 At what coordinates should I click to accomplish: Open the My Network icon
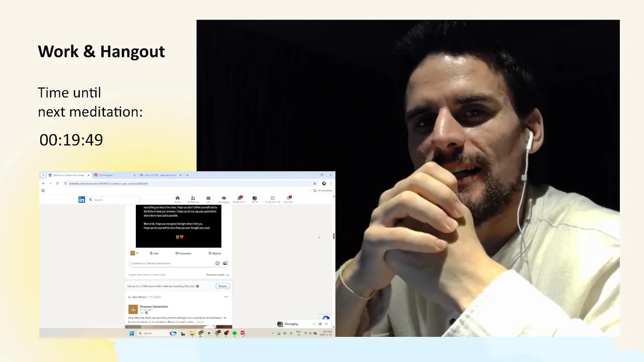click(x=193, y=199)
